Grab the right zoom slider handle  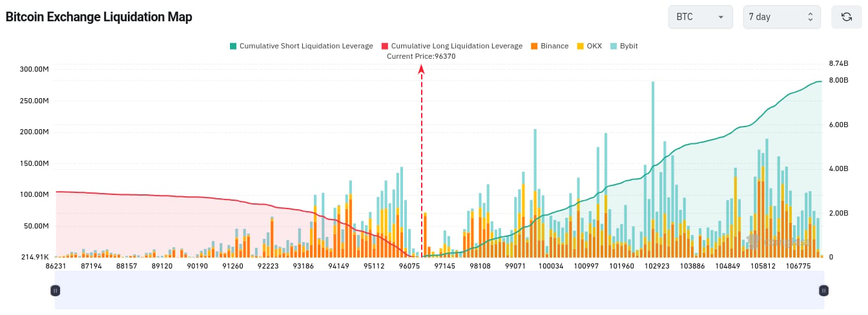point(823,290)
